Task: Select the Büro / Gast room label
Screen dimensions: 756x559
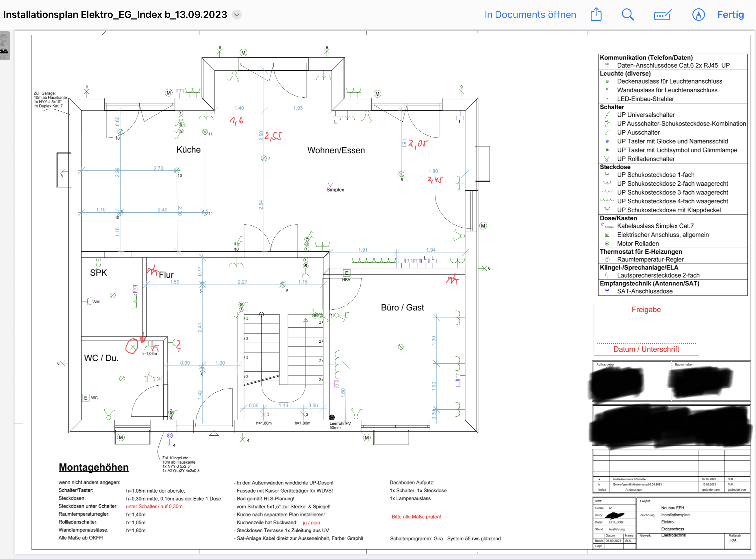Action: click(402, 307)
